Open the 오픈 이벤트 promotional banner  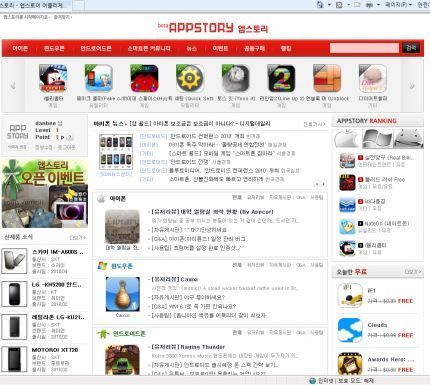coord(45,194)
